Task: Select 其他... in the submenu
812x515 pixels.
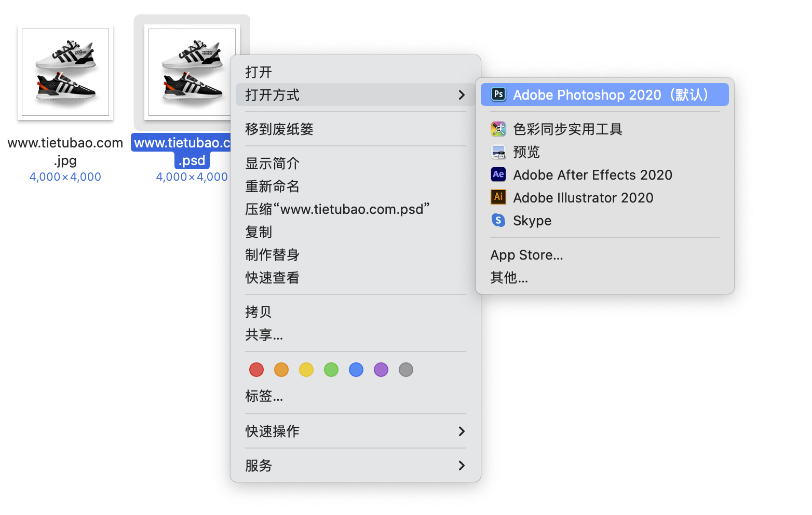Action: (x=605, y=278)
